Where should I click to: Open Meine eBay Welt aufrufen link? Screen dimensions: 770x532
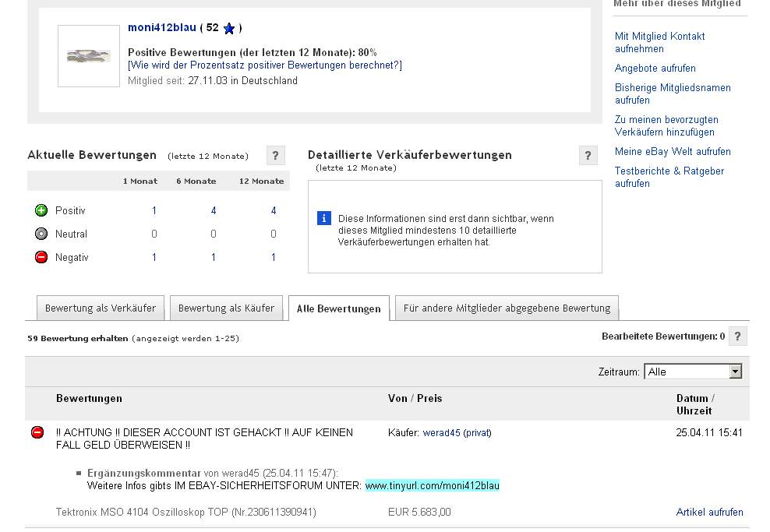click(673, 152)
